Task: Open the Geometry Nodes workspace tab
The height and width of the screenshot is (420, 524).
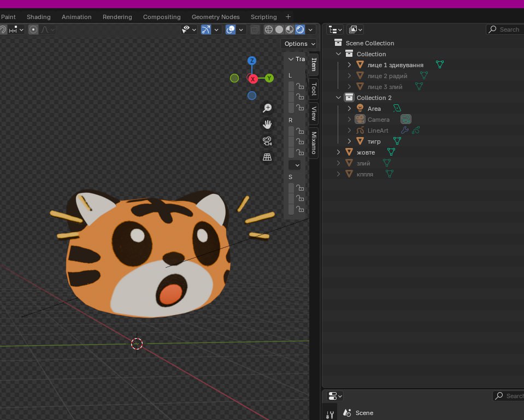Action: click(x=215, y=17)
